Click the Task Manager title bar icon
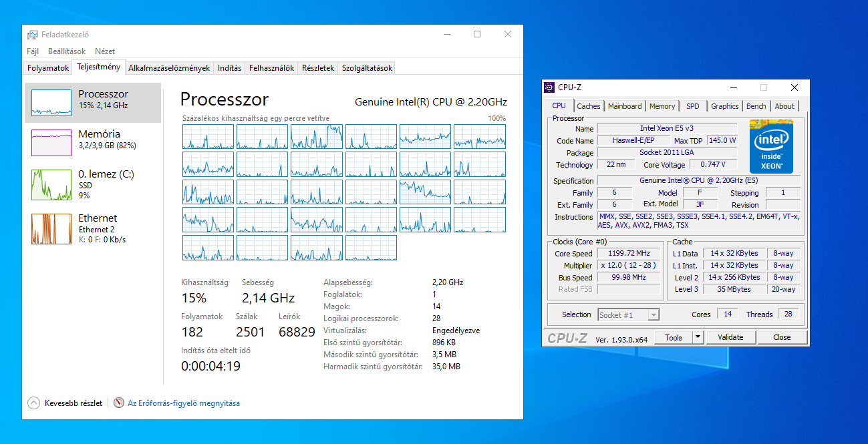 (33, 35)
